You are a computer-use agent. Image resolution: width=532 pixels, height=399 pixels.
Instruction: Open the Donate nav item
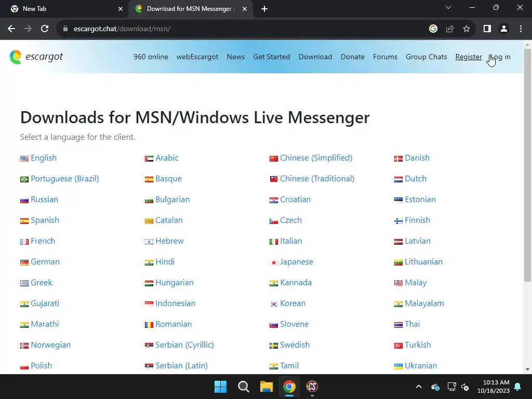pyautogui.click(x=353, y=57)
